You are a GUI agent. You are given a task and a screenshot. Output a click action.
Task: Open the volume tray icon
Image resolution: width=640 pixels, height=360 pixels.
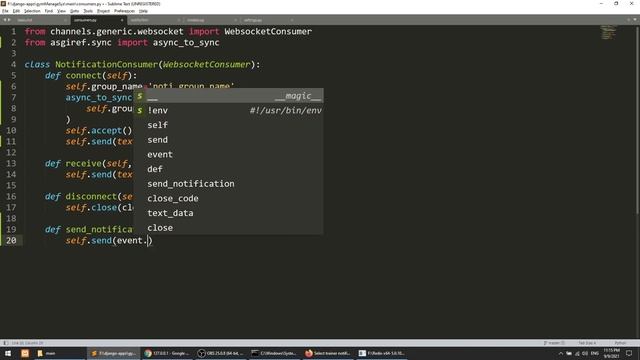(585, 353)
